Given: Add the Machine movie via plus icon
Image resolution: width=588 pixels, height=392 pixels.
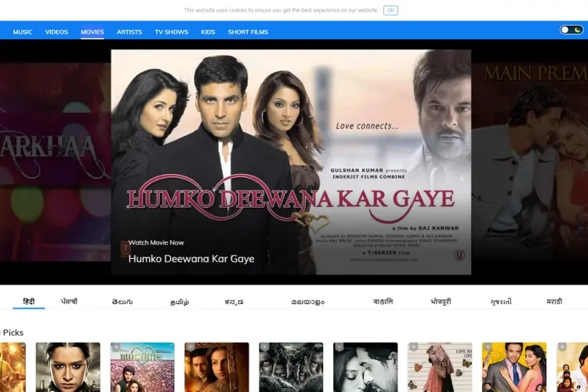Looking at the screenshot, I should click(116, 347).
